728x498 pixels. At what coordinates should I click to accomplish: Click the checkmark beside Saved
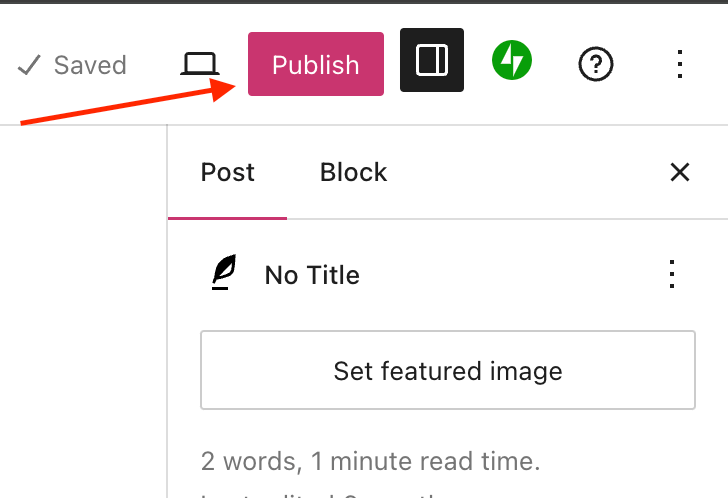(x=29, y=66)
